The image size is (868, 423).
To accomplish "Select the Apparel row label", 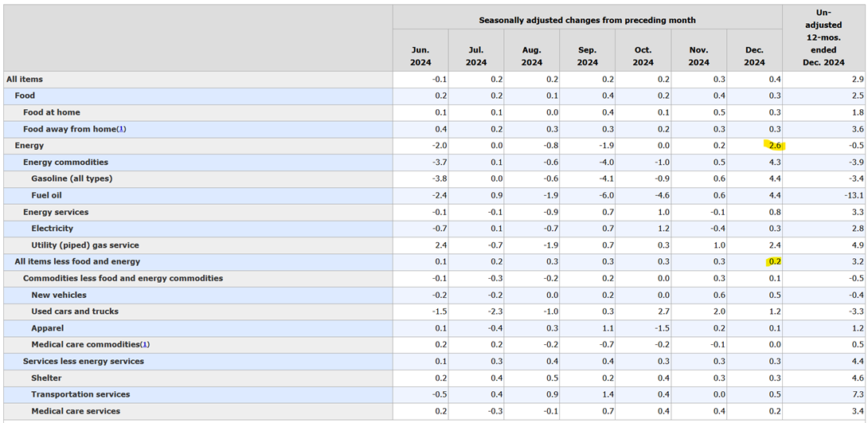I will 48,328.
